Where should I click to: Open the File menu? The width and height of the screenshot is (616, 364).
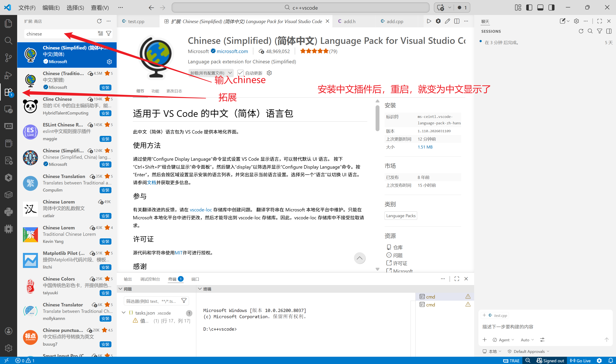pos(27,8)
